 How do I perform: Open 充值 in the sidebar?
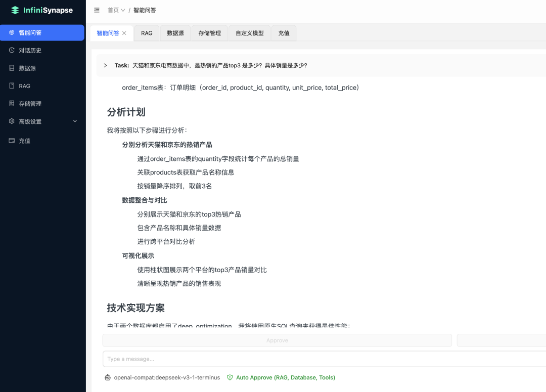(x=42, y=141)
